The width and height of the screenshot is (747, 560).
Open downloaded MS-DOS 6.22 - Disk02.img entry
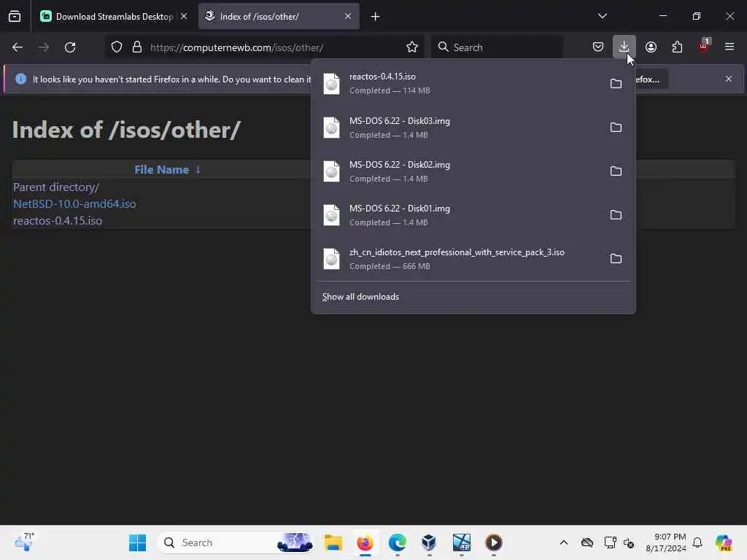click(459, 171)
